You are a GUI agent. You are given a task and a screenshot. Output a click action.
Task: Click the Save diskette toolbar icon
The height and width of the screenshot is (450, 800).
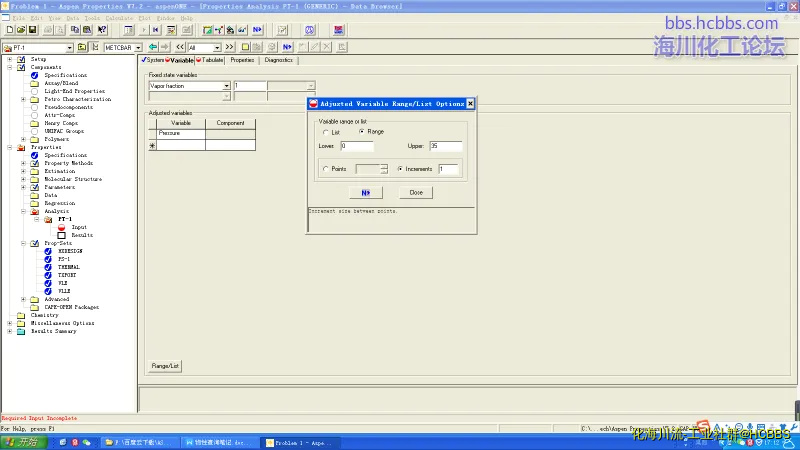32,30
